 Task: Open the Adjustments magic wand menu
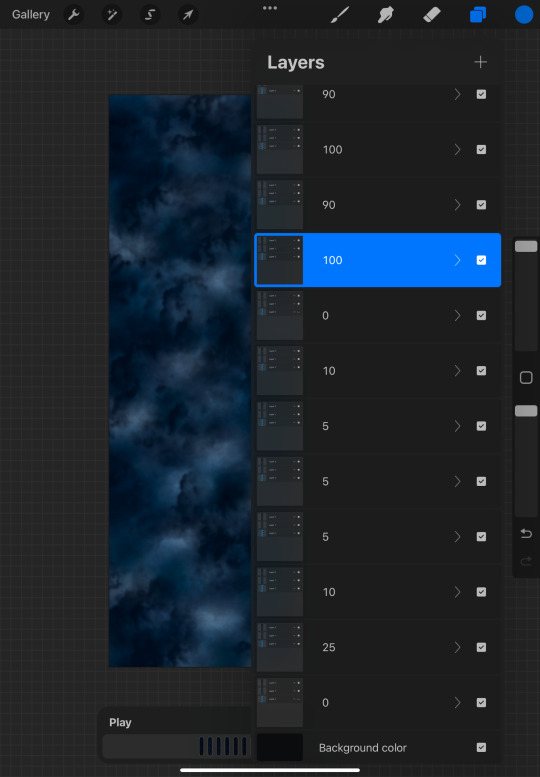(112, 15)
